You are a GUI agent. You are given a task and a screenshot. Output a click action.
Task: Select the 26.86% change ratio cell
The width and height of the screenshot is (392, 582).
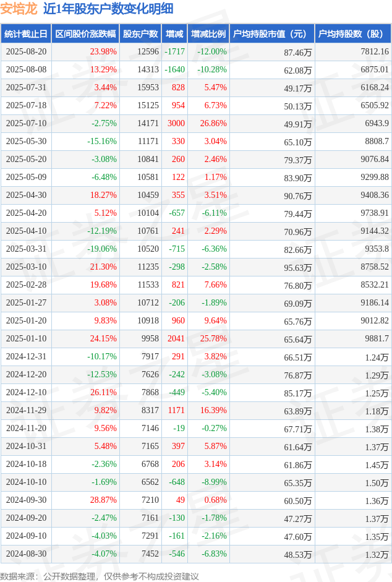click(213, 123)
